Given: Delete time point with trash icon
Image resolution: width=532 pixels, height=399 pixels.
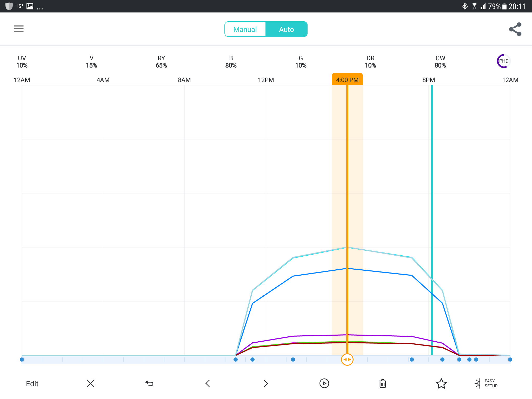Looking at the screenshot, I should (x=383, y=383).
